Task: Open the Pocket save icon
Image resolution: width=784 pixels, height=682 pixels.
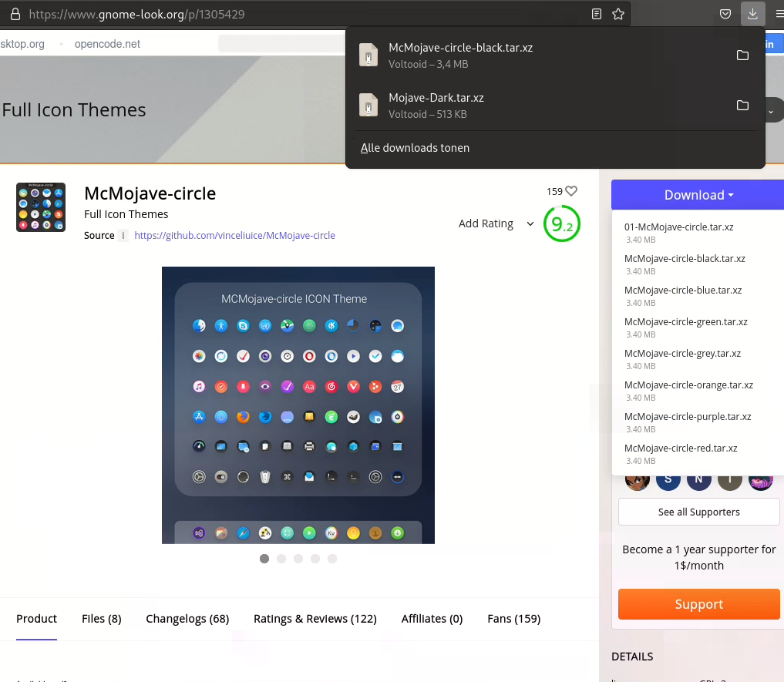Action: tap(725, 14)
